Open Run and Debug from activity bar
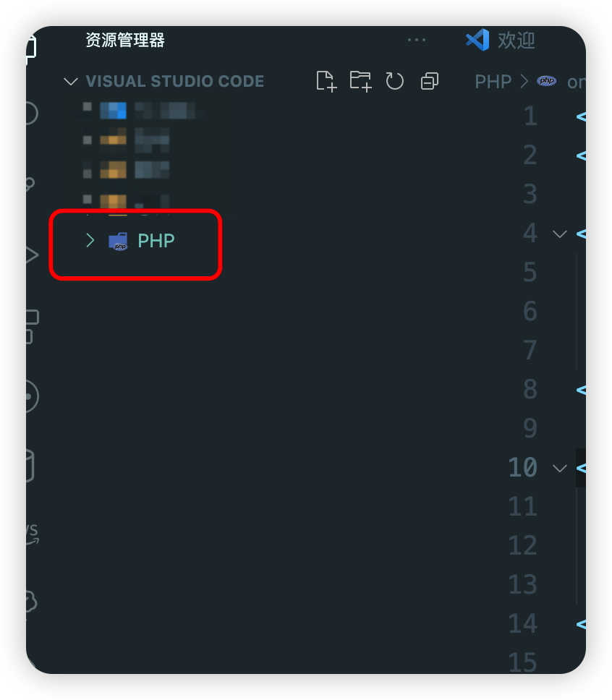This screenshot has width=612, height=700. pyautogui.click(x=31, y=255)
